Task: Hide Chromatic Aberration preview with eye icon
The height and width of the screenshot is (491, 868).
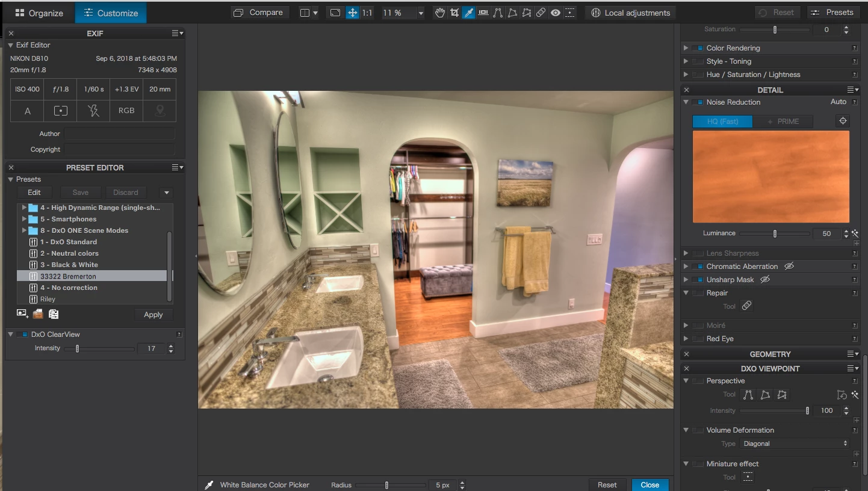Action: pos(789,267)
